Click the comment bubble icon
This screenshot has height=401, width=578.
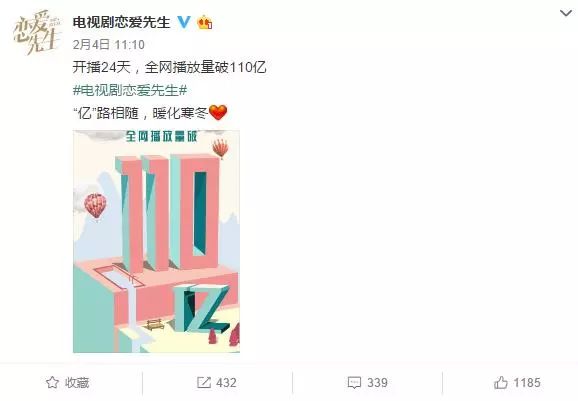point(354,383)
